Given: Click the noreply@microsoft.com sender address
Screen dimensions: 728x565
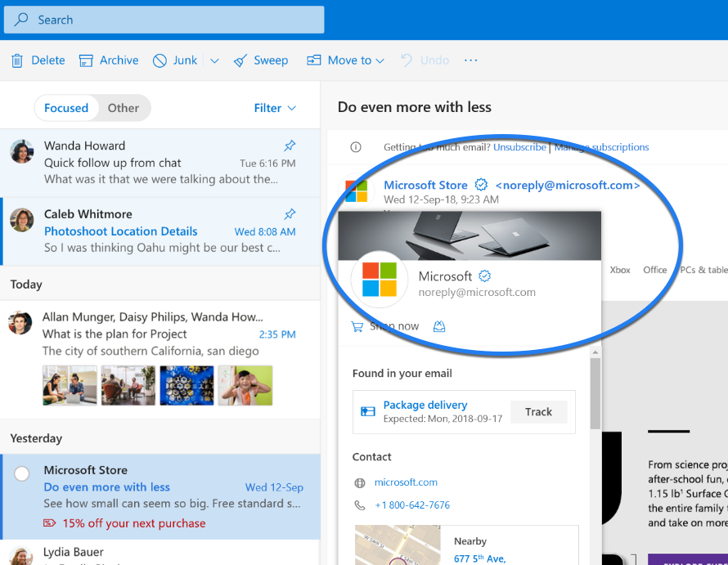Looking at the screenshot, I should click(x=568, y=186).
